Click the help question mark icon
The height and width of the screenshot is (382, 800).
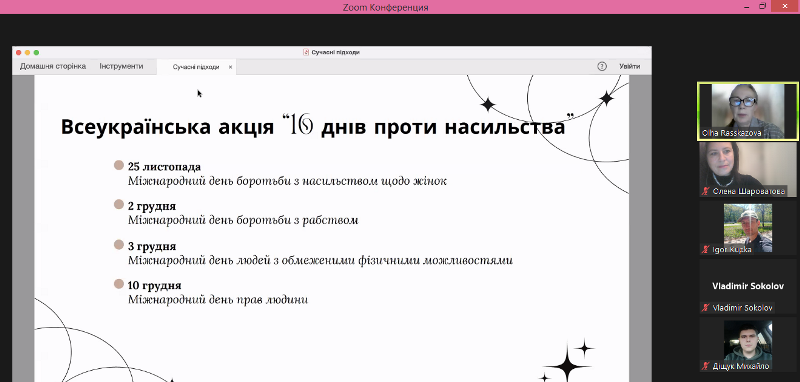[x=602, y=66]
